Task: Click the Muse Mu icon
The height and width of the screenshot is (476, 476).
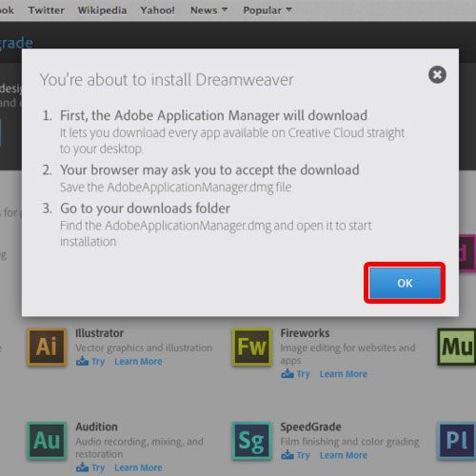Action: click(x=457, y=347)
